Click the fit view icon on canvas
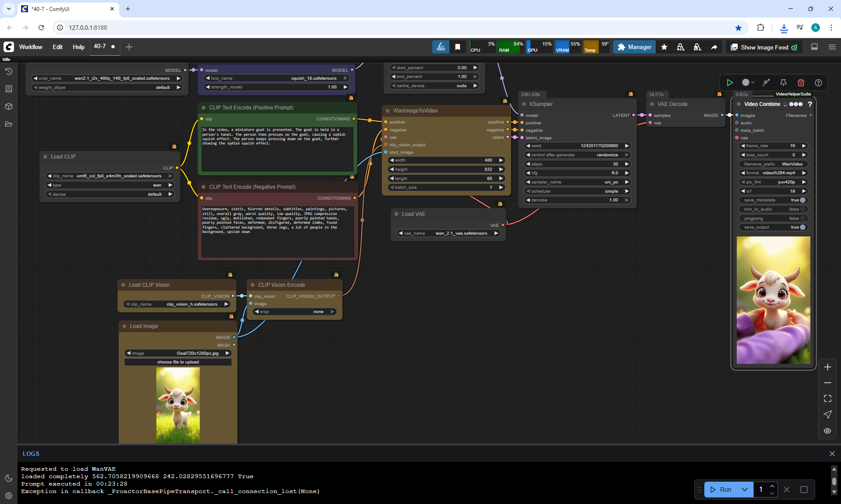Image resolution: width=841 pixels, height=504 pixels. click(x=827, y=398)
